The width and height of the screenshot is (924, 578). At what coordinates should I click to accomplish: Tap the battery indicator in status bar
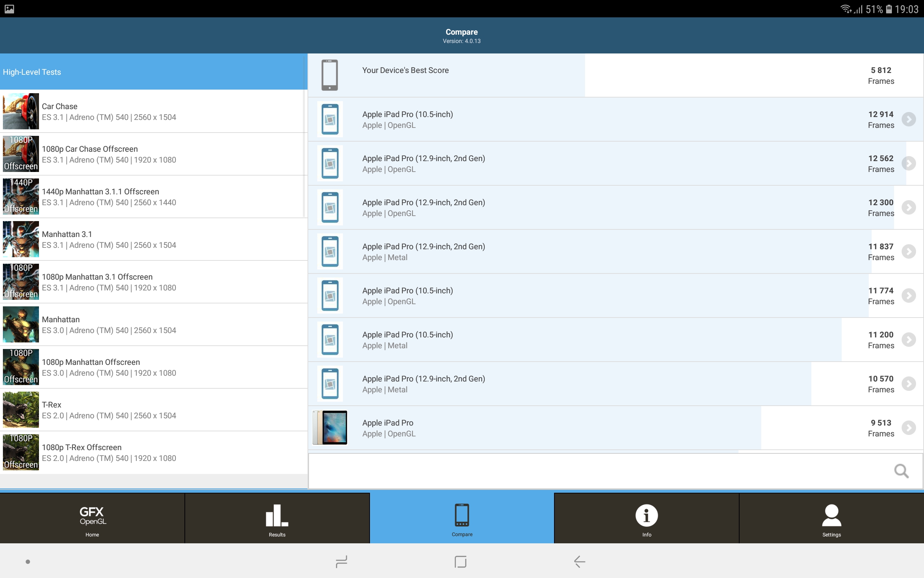tap(889, 9)
